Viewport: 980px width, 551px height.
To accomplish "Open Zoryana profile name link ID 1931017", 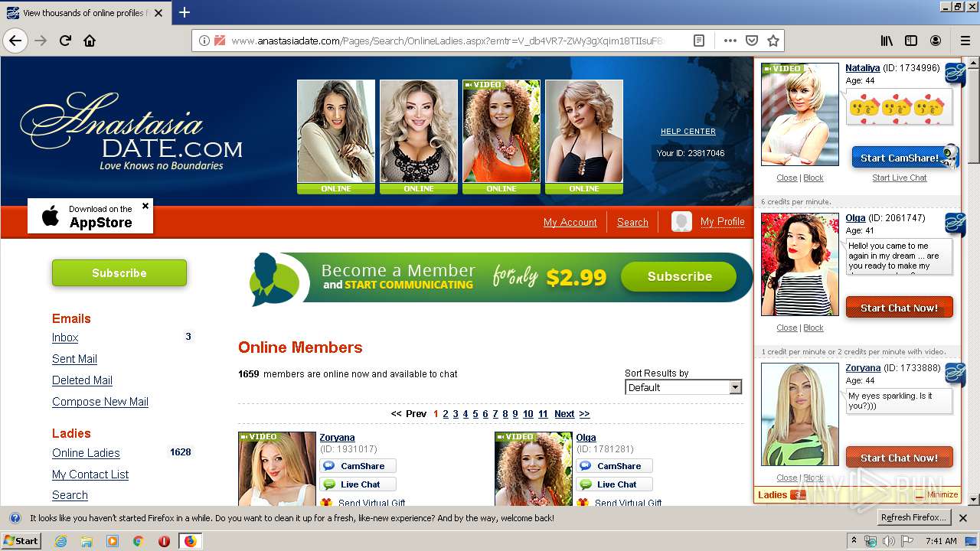I will (337, 438).
